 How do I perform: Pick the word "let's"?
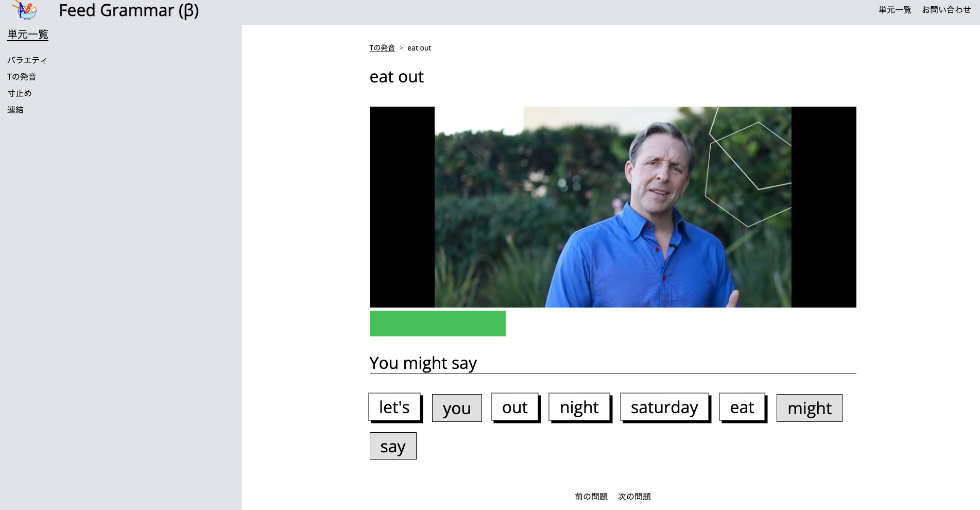tap(394, 407)
